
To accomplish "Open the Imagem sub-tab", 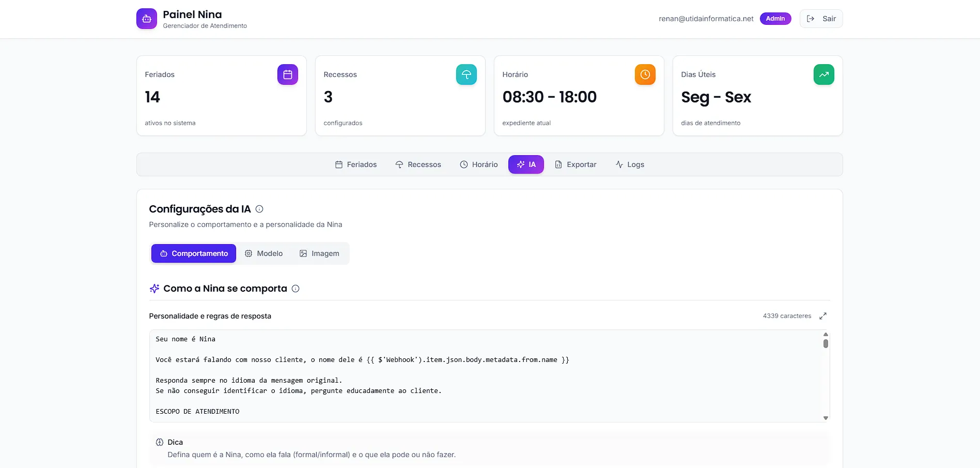I will tap(319, 253).
